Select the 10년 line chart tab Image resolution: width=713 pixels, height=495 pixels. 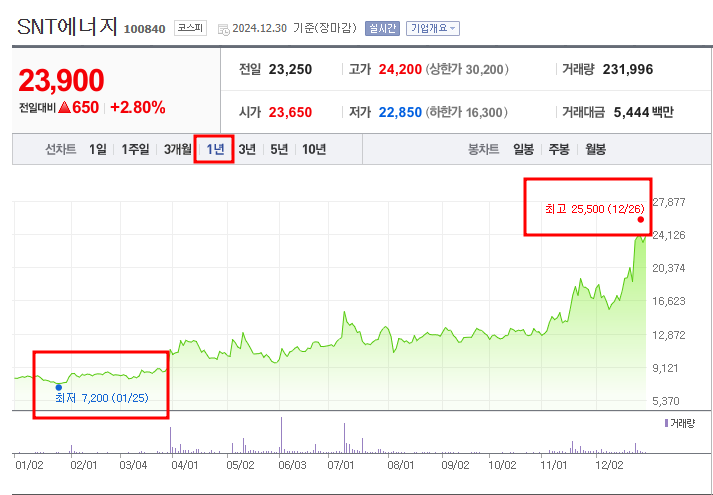314,149
